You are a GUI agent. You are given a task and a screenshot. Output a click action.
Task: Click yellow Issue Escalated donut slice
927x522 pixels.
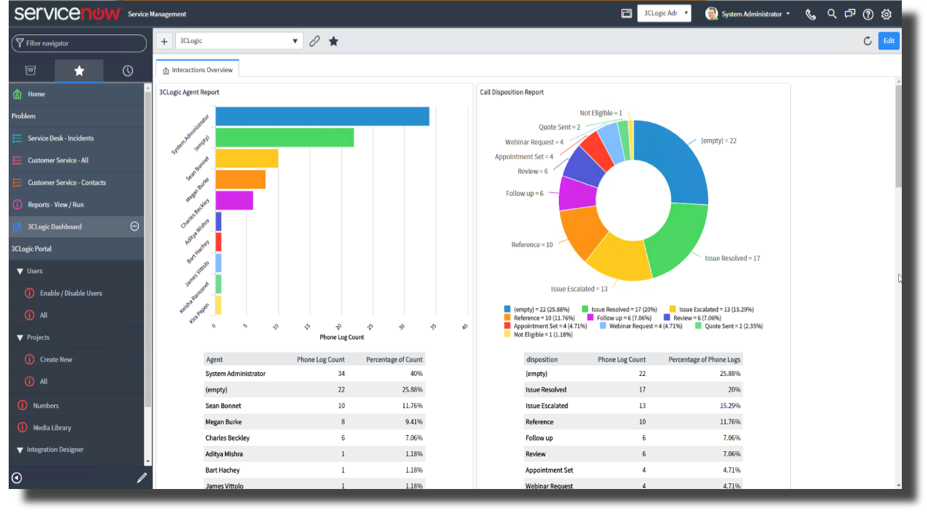(621, 257)
